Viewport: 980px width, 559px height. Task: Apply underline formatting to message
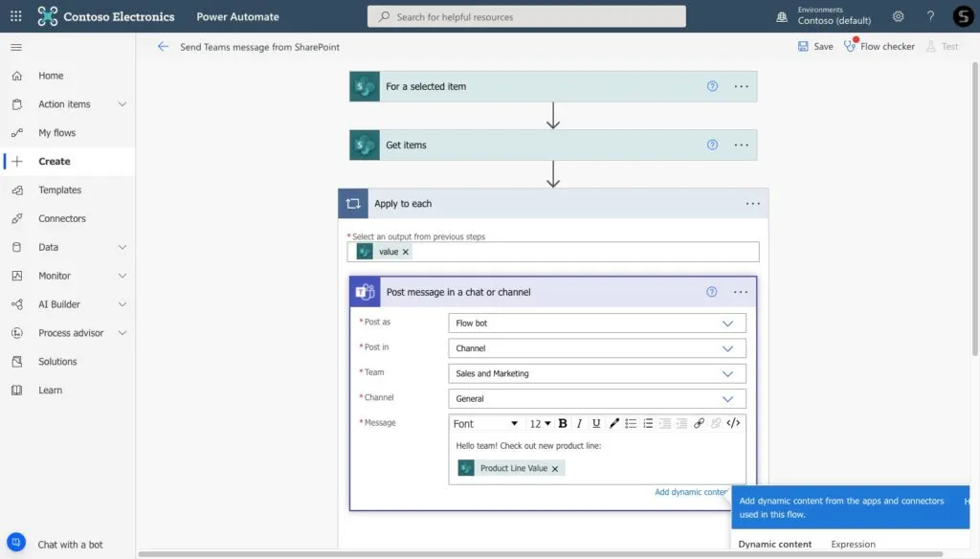(596, 423)
